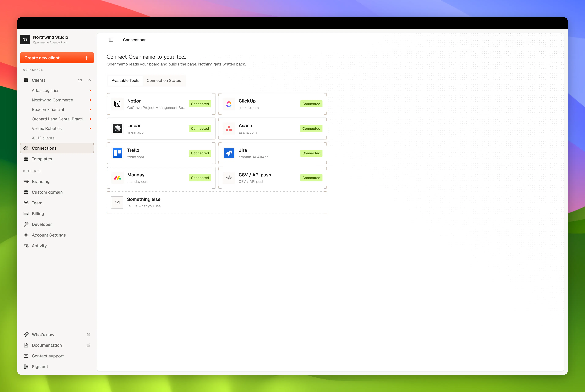
Task: Click the Clients count 13
Action: point(80,80)
